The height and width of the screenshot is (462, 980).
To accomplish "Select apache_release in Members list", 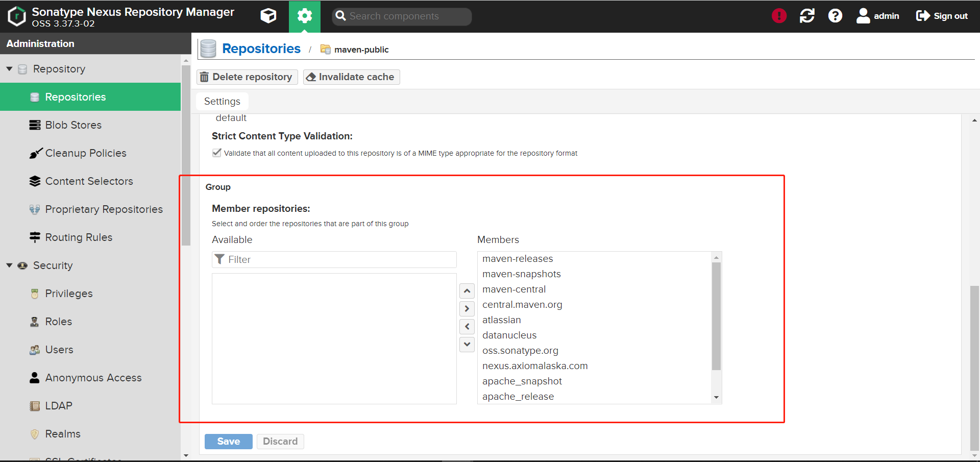I will (x=595, y=397).
